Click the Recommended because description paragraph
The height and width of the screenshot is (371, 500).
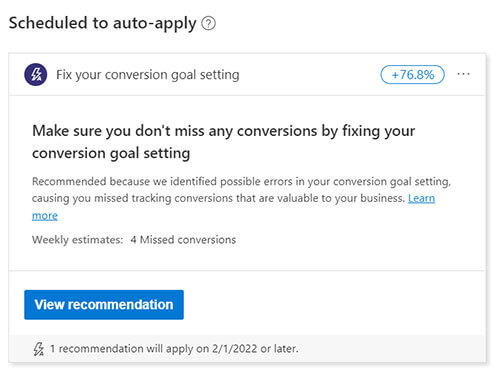pos(241,198)
